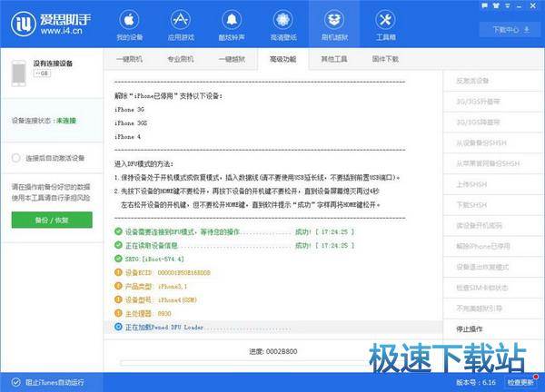Click the green check icon beside 设备需要连接到DFU模式
The height and width of the screenshot is (392, 545).
(118, 231)
